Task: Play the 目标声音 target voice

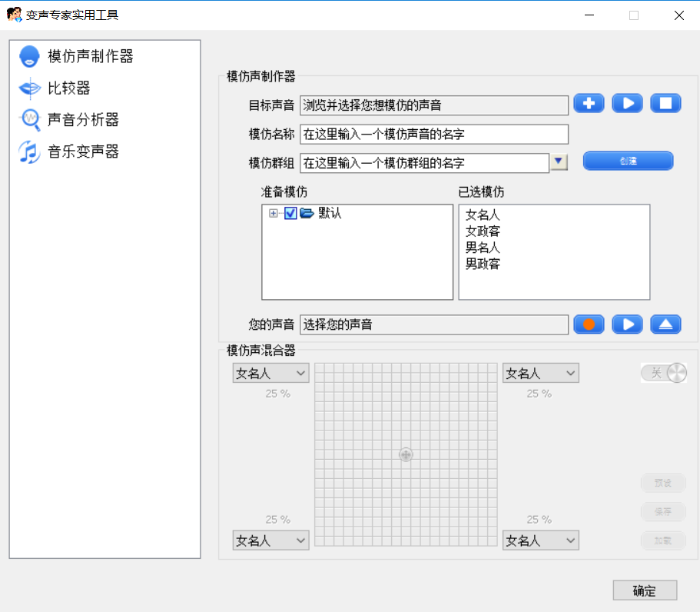Action: tap(627, 103)
